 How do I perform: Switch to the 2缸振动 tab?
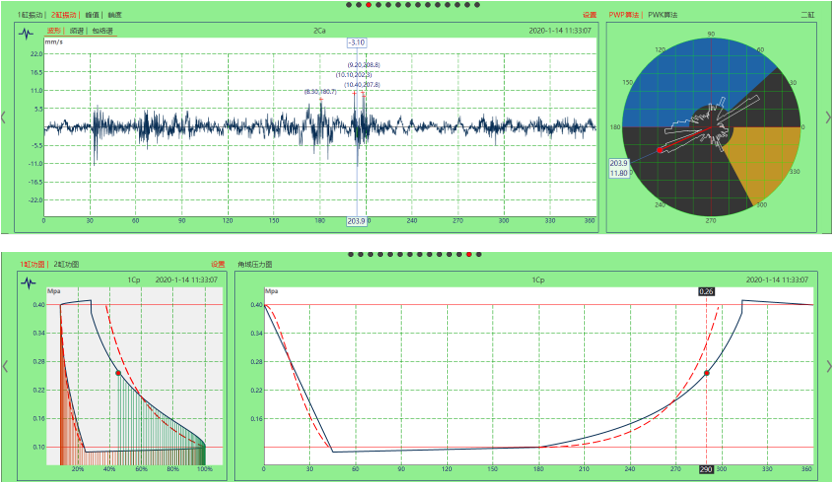point(64,16)
